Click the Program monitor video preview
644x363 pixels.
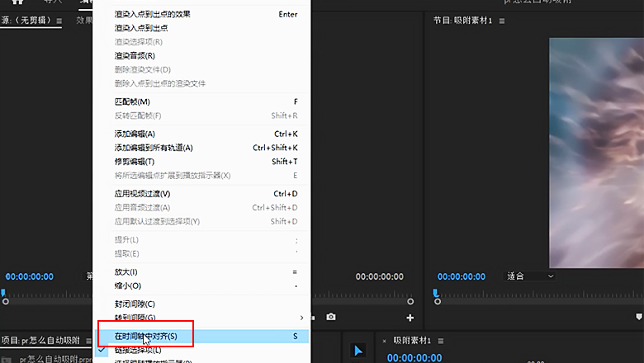point(596,153)
